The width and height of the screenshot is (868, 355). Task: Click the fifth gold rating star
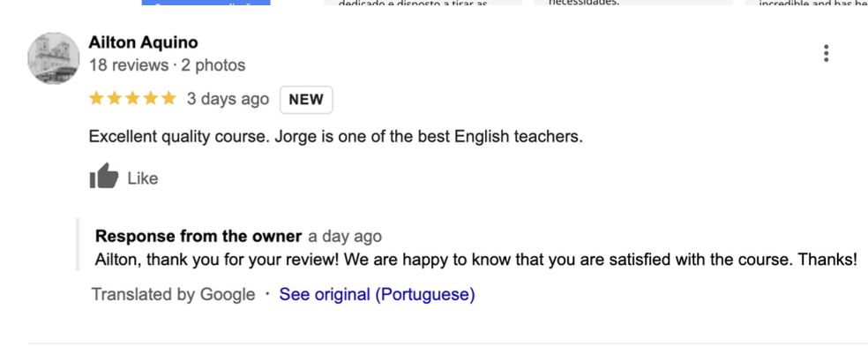click(168, 99)
